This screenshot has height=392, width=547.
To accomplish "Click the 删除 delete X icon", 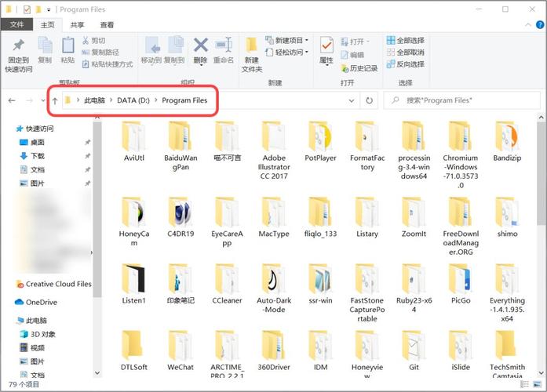I will tap(201, 45).
